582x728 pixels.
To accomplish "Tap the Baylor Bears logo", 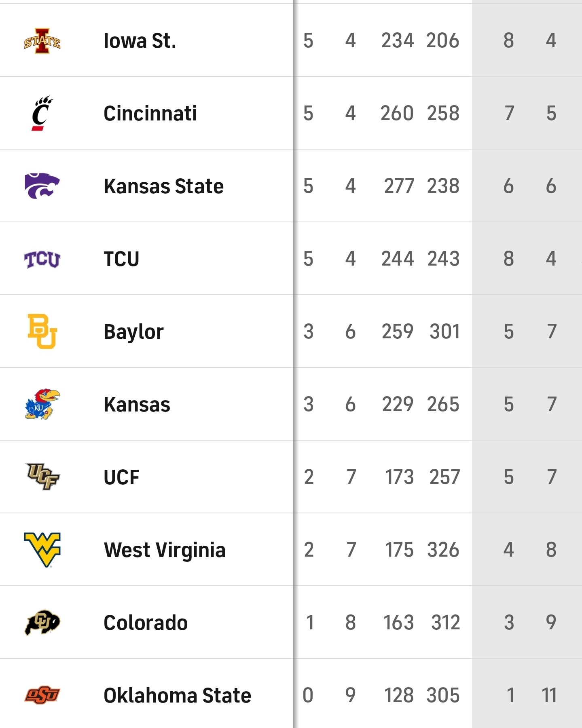I will [42, 331].
